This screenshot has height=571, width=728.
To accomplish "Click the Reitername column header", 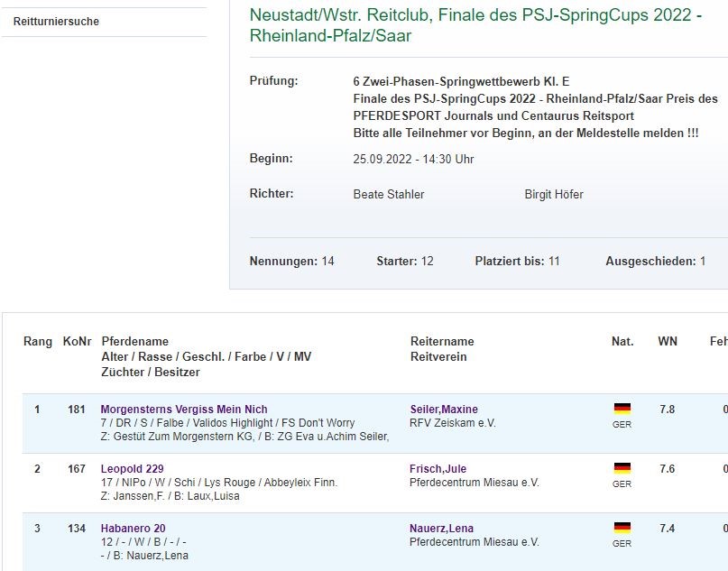I will 442,342.
